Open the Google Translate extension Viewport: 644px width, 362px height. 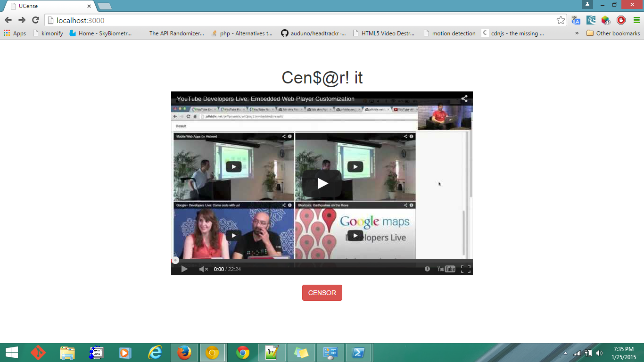pyautogui.click(x=576, y=20)
